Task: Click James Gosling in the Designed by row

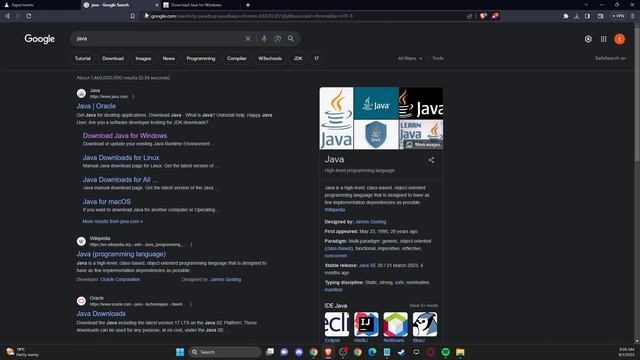Action: point(371,222)
